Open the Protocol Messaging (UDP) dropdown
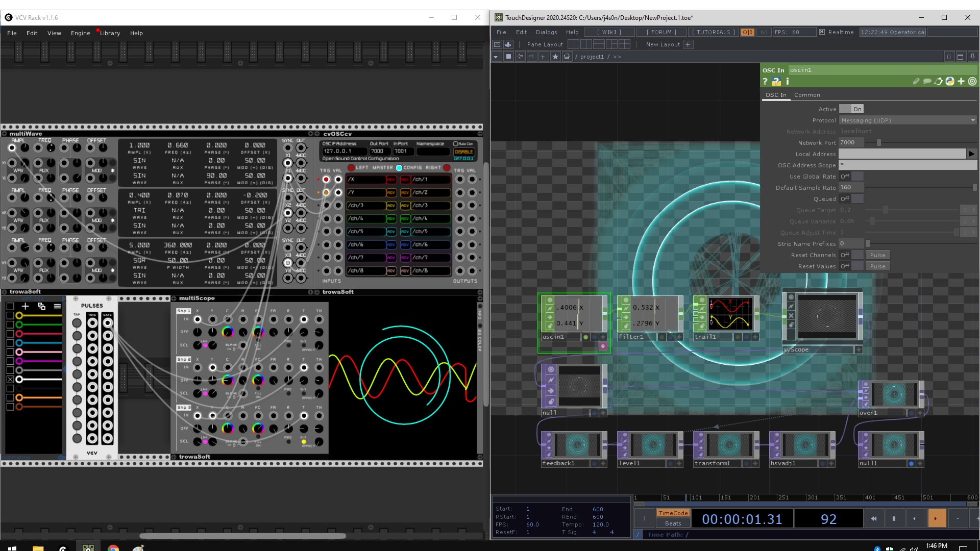 (x=908, y=120)
